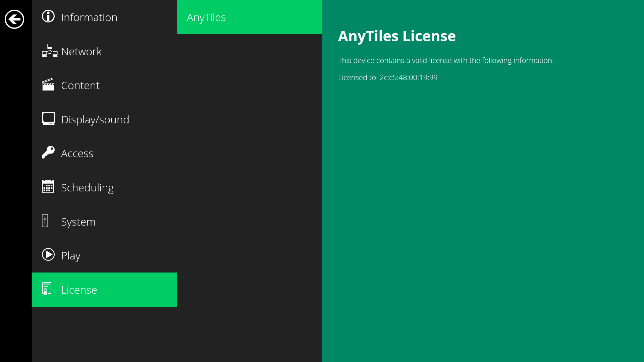Image resolution: width=644 pixels, height=362 pixels.
Task: Click the back arrow icon
Action: 14,19
